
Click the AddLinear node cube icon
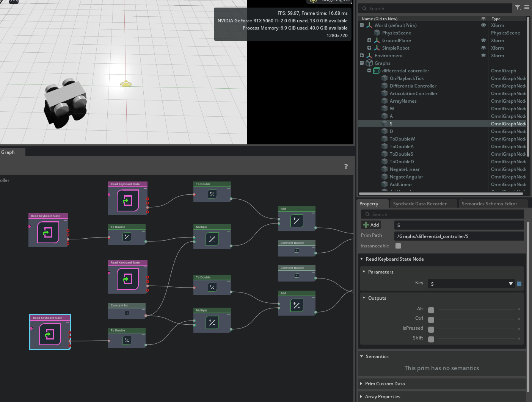[384, 185]
